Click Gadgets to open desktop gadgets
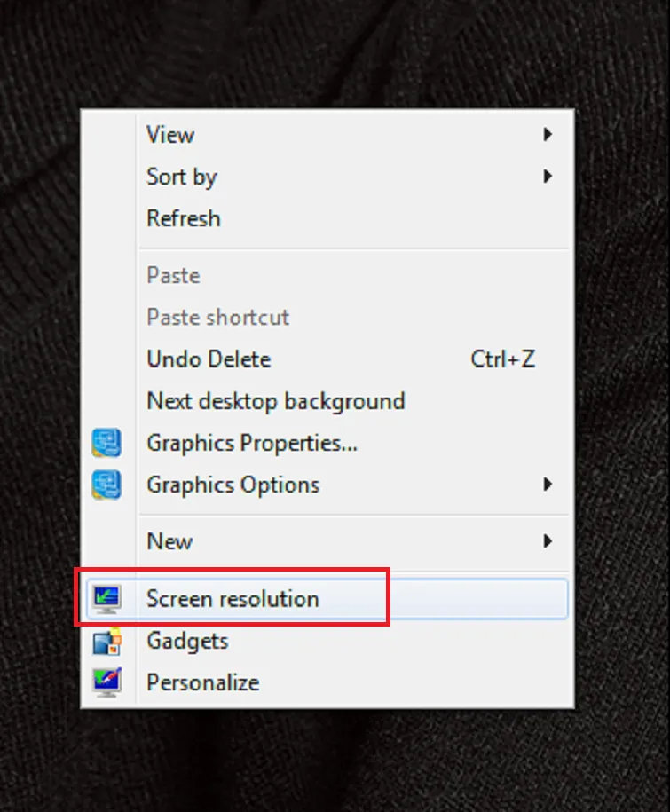The height and width of the screenshot is (812, 670). [x=186, y=641]
